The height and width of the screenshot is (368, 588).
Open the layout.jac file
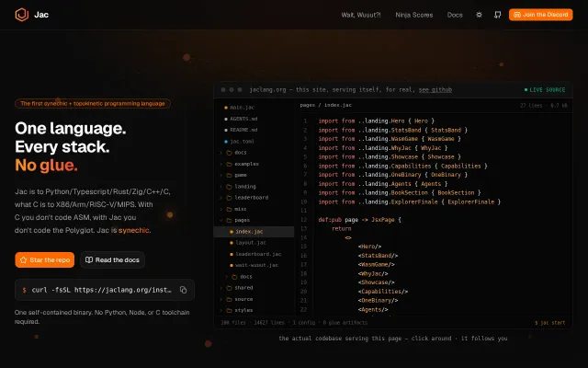[251, 243]
